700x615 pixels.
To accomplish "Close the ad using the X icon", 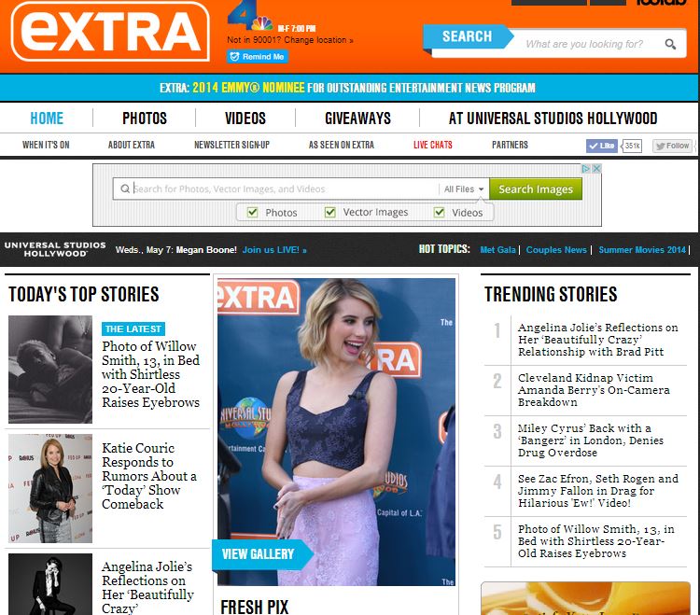I will pyautogui.click(x=596, y=169).
